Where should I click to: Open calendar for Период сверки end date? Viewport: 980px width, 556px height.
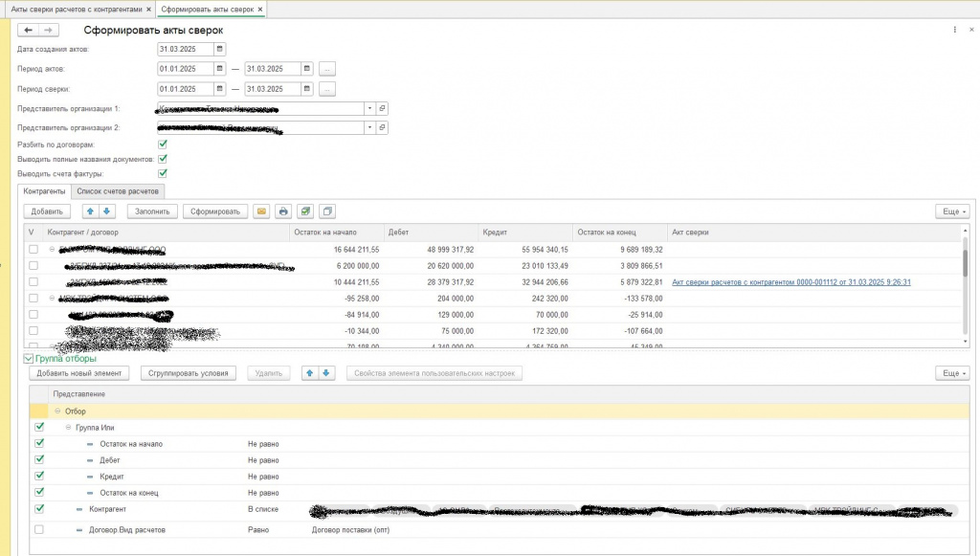click(307, 89)
